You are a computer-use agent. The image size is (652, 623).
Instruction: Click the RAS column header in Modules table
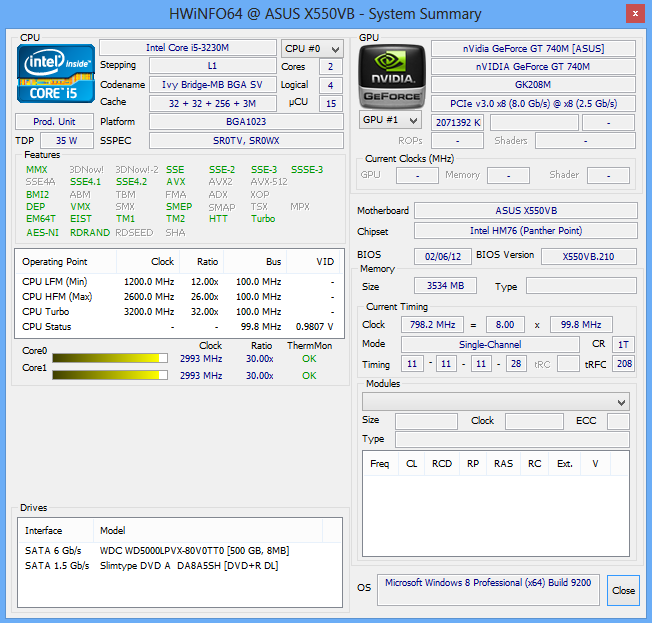503,463
